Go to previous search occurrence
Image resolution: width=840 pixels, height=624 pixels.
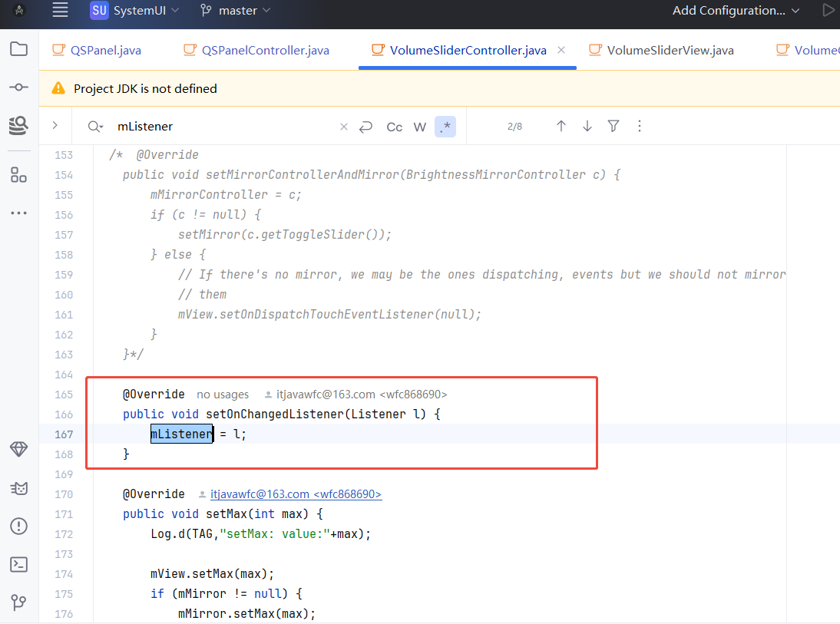[x=561, y=126]
